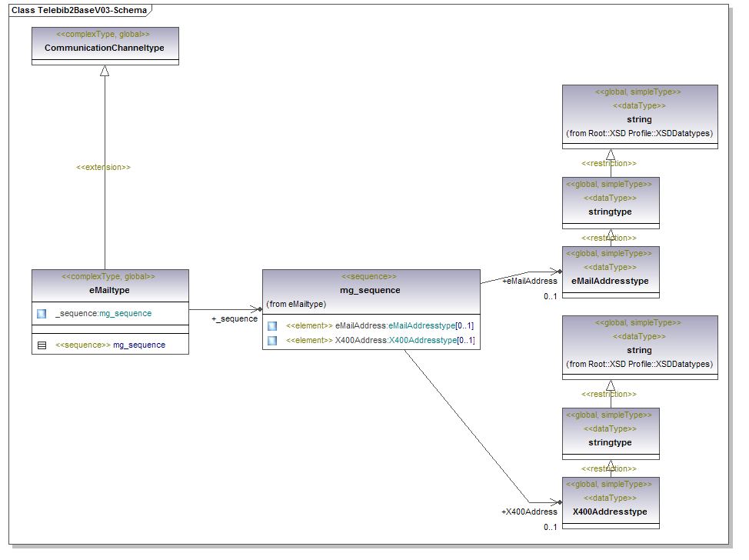Click the element icon next to X400Address row
This screenshot has width=749, height=560.
272,340
